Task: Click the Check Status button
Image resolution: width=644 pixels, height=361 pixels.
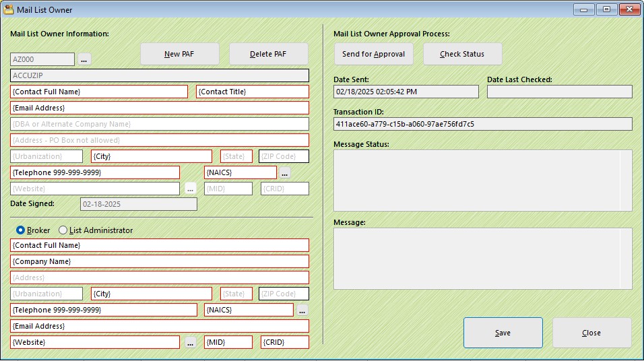Action: (x=463, y=54)
